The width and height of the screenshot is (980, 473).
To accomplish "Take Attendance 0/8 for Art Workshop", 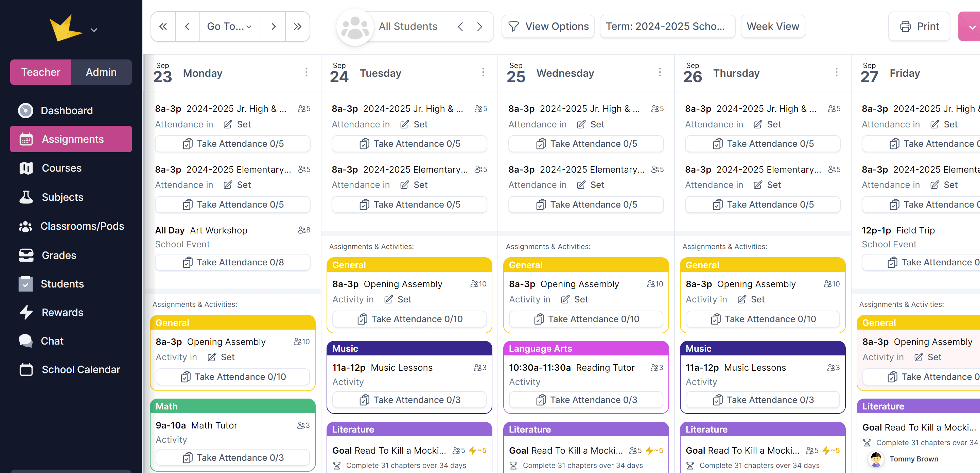I will [x=233, y=262].
